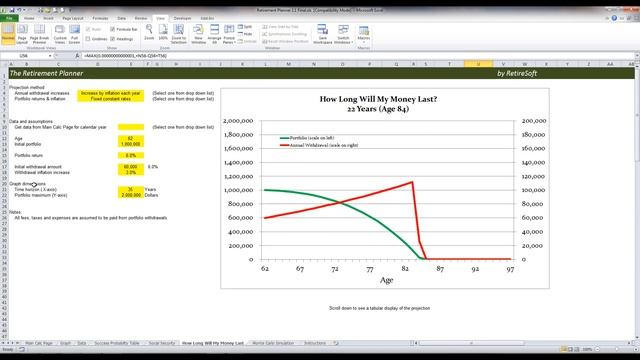
Task: Click Synchronous Scrolling
Action: click(x=284, y=34)
